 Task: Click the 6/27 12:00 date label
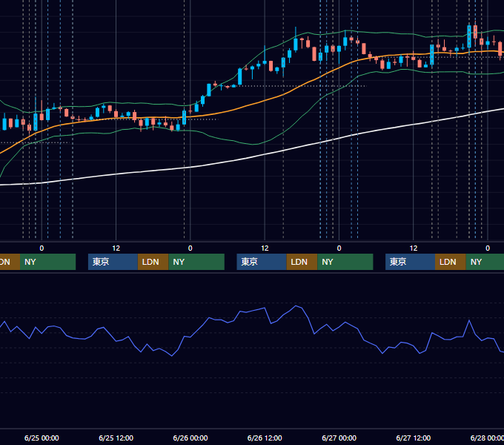tap(414, 438)
